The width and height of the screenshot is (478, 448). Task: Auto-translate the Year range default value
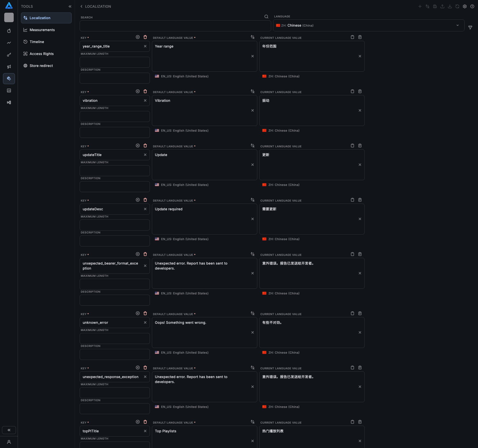point(252,37)
